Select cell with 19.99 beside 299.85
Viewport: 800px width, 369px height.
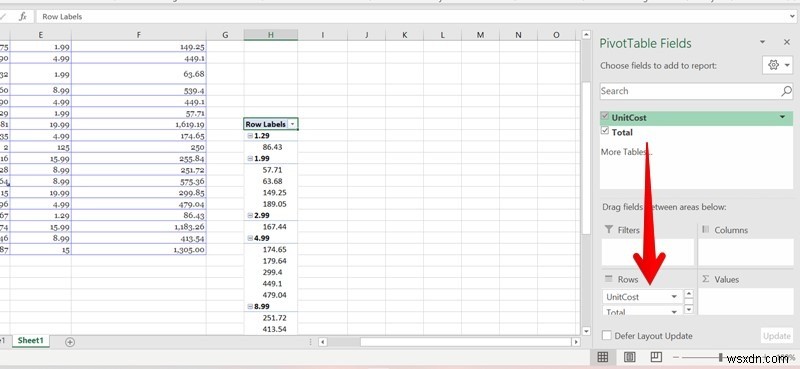tap(41, 192)
